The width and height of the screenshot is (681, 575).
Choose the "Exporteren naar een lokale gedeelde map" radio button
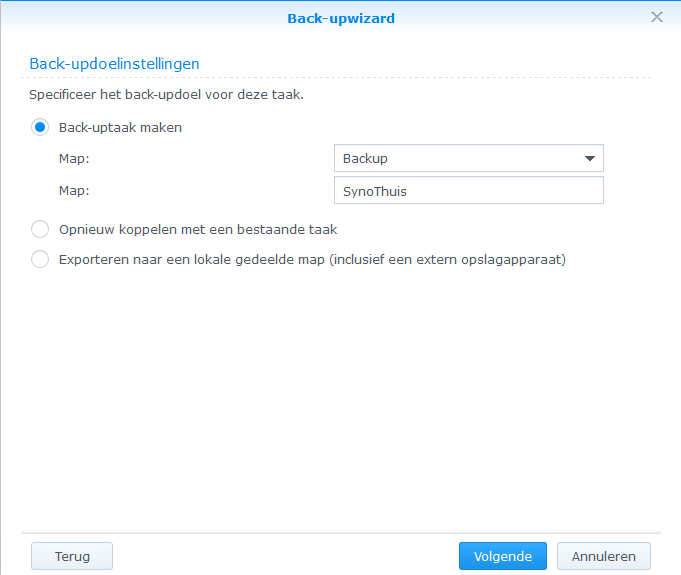pos(40,260)
